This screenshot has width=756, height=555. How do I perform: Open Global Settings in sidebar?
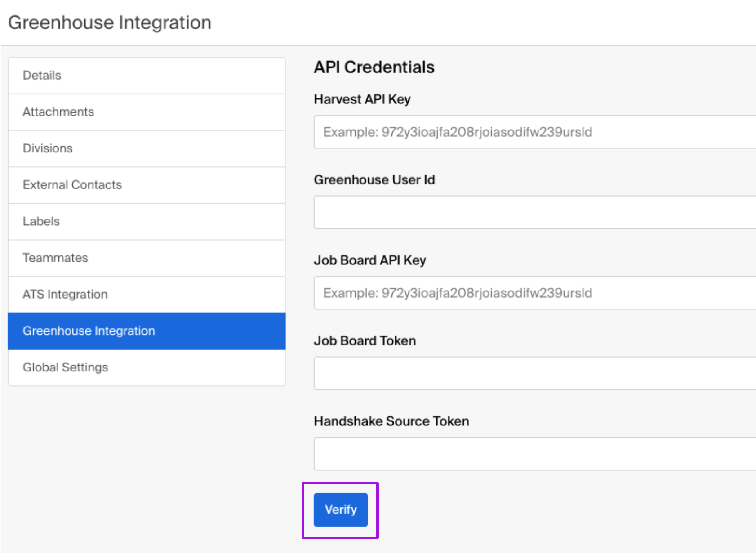click(147, 367)
